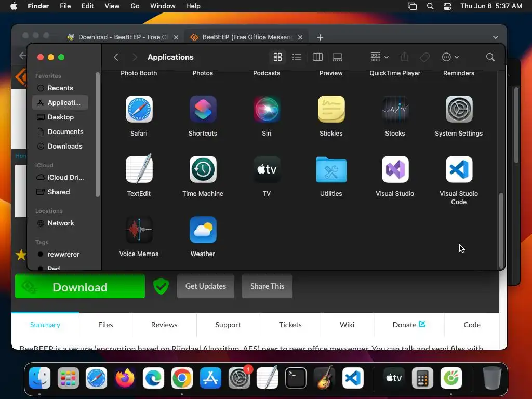Viewport: 532px width, 399px height.
Task: Switch Finder to gallery view
Action: (337, 57)
